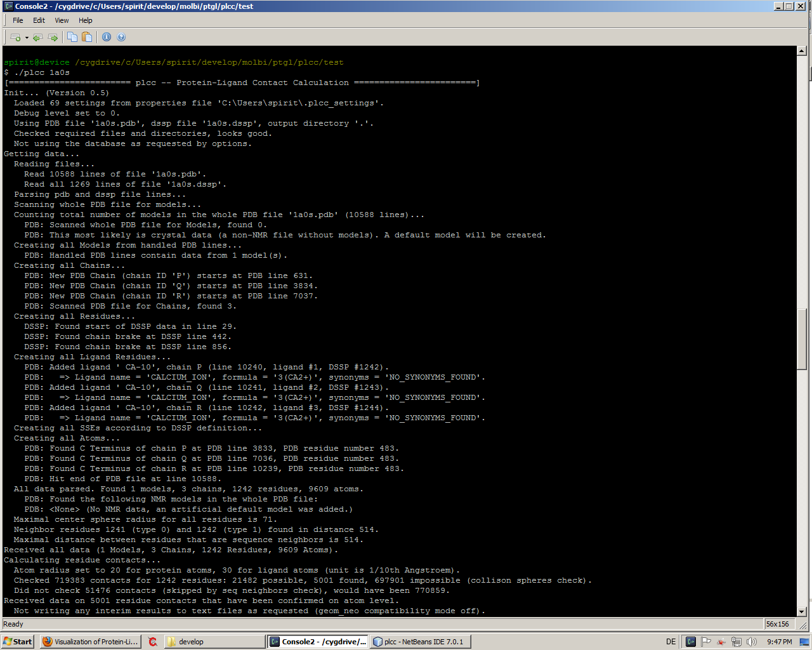The width and height of the screenshot is (812, 650).
Task: Click the 'Creating all Chains...' line
Action: [70, 265]
